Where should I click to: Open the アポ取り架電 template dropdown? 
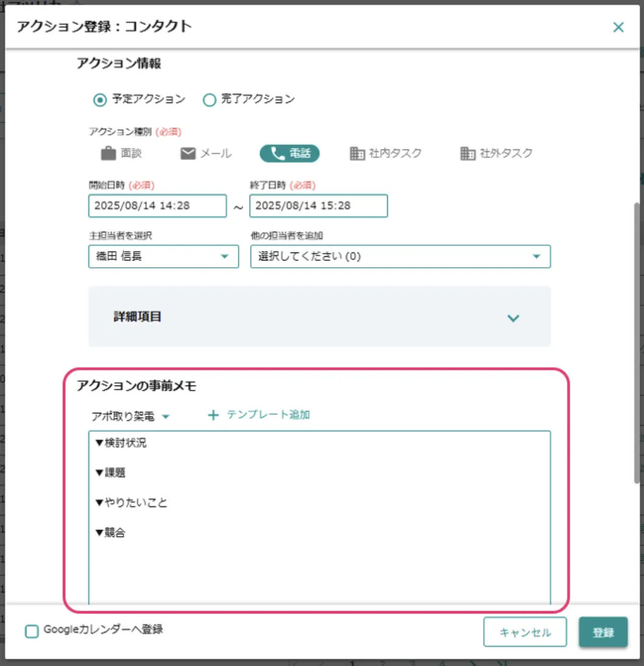click(x=129, y=417)
